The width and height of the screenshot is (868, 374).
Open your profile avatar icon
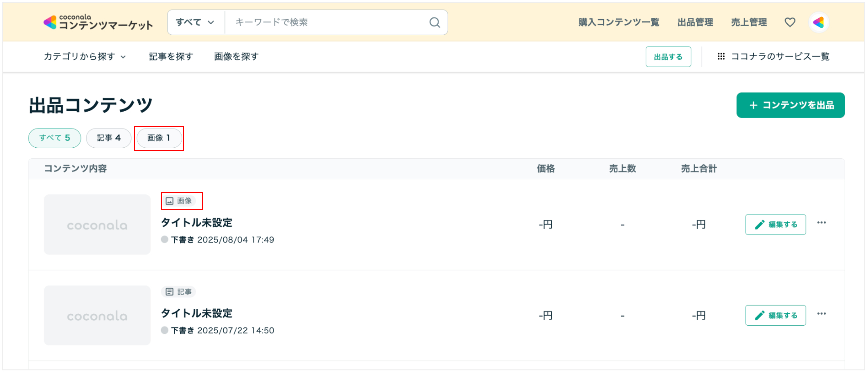(x=818, y=22)
